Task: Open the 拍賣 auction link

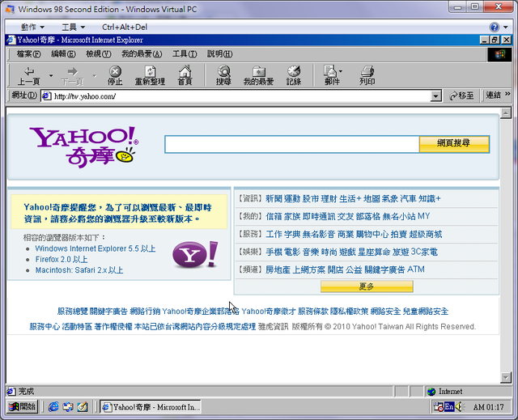Action: pos(399,235)
